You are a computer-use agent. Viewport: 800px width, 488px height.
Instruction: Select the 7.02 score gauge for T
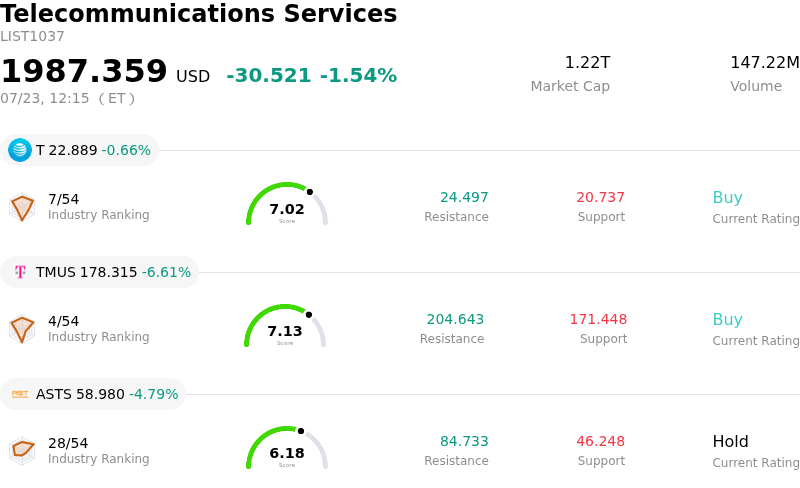287,204
